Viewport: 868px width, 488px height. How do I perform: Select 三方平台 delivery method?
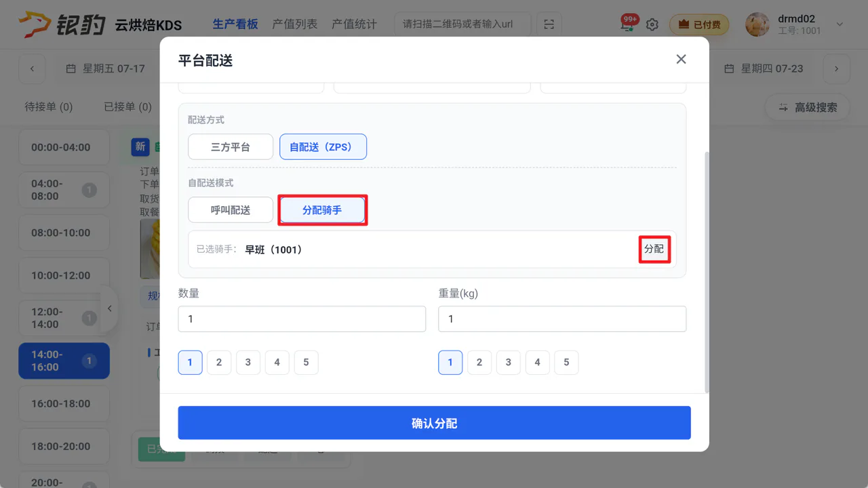point(231,147)
